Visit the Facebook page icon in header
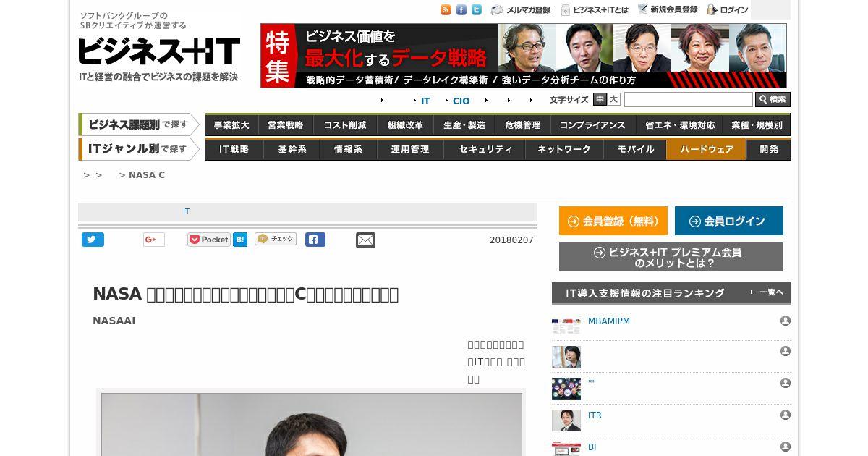 point(461,10)
